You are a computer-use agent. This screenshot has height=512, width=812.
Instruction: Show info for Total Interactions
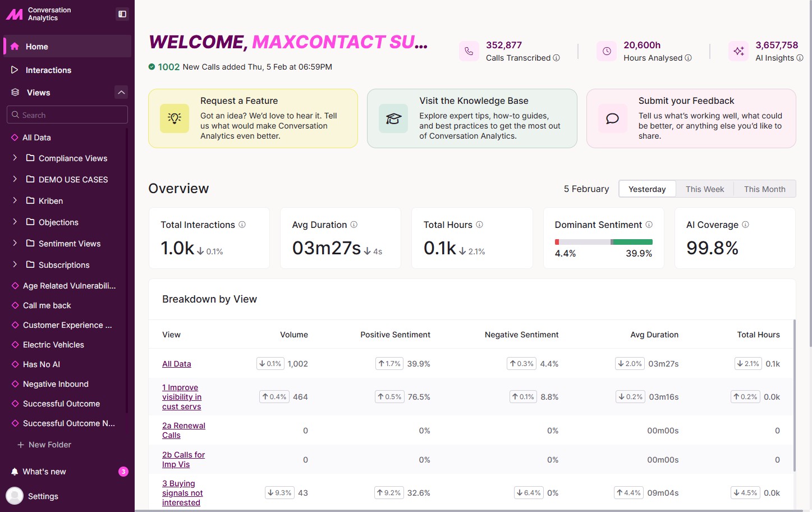[x=242, y=225]
